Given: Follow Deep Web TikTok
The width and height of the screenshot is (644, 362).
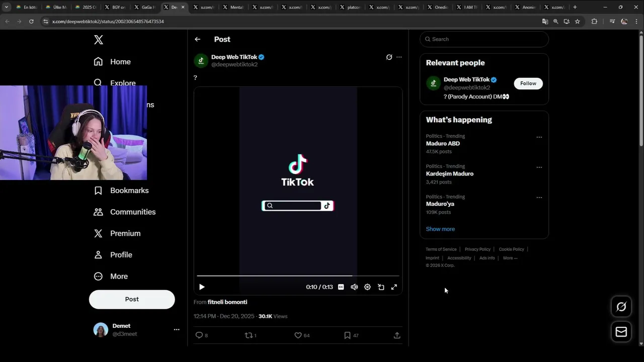Looking at the screenshot, I should tap(528, 83).
